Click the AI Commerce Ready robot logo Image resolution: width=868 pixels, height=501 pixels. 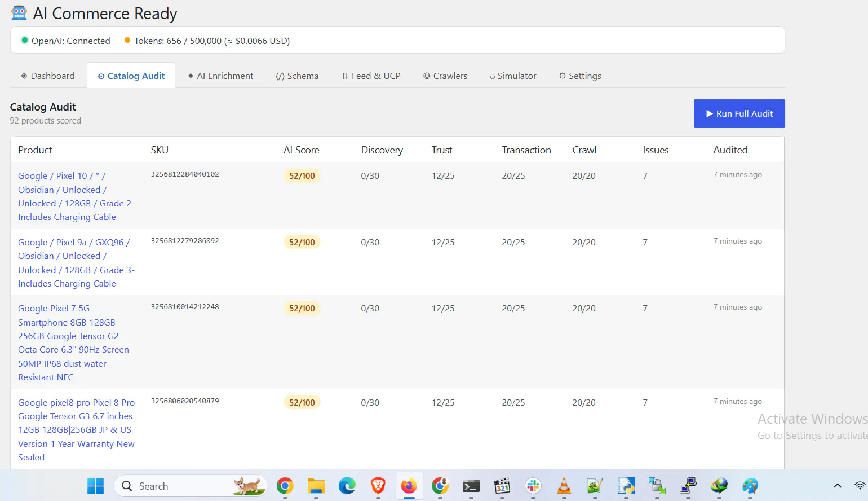[19, 13]
